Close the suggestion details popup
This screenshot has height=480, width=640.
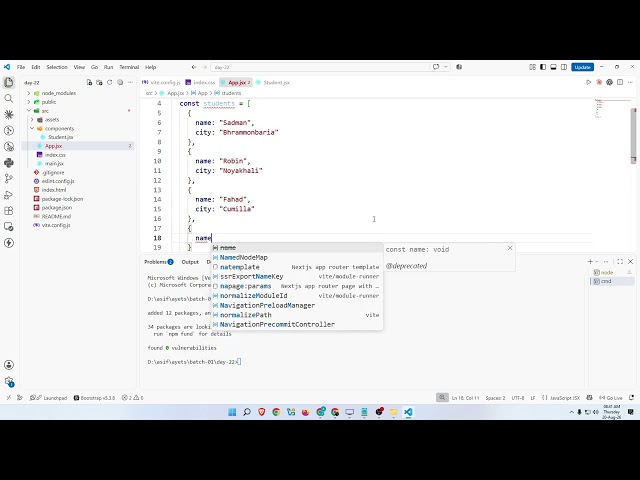[510, 248]
